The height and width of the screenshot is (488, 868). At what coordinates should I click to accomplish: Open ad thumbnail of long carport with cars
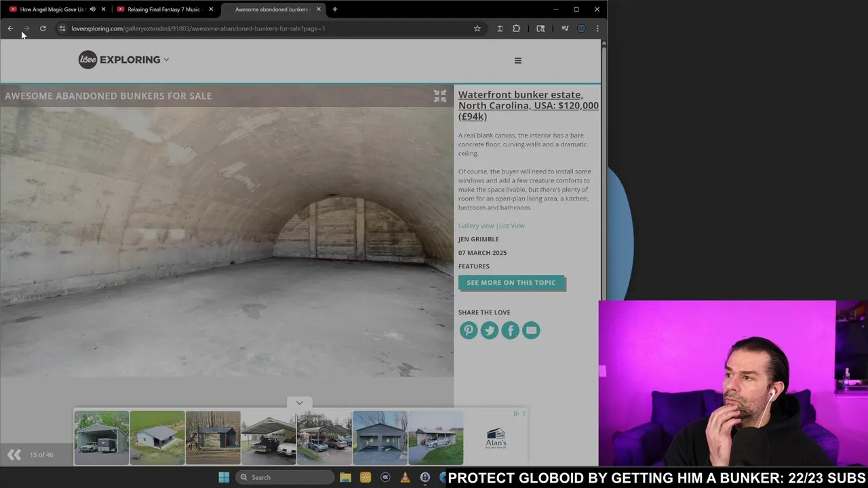pyautogui.click(x=324, y=438)
